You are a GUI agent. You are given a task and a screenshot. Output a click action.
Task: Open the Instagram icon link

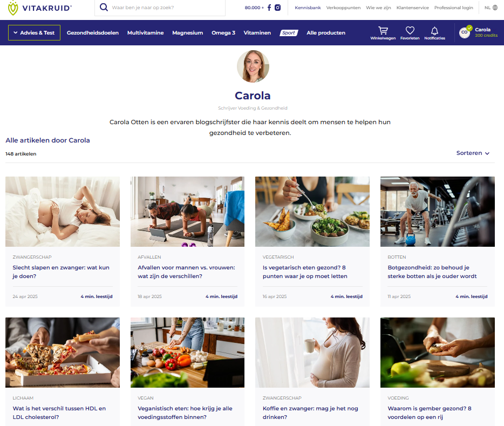pos(278,8)
